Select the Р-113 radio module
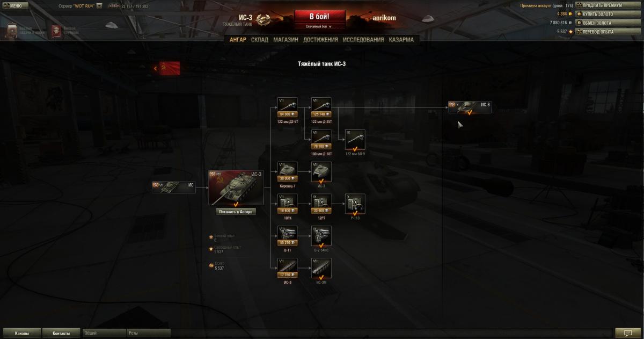644x339 pixels. coord(355,204)
